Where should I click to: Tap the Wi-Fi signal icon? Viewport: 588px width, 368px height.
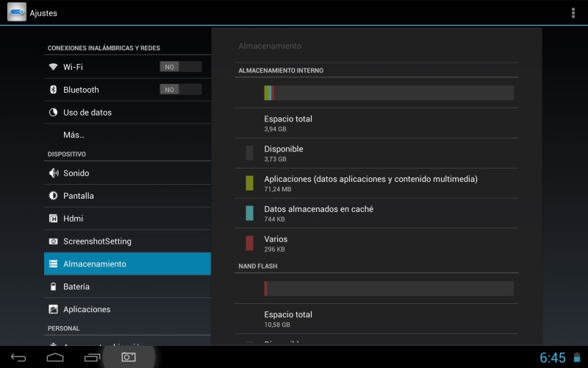53,67
